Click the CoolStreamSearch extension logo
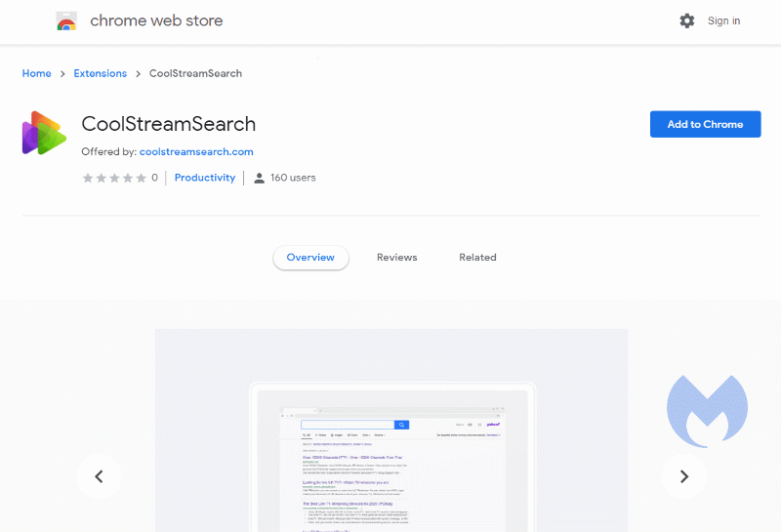 (44, 133)
